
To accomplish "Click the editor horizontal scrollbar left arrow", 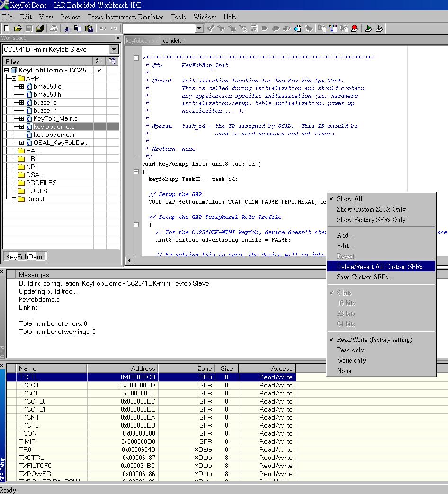I will click(129, 260).
